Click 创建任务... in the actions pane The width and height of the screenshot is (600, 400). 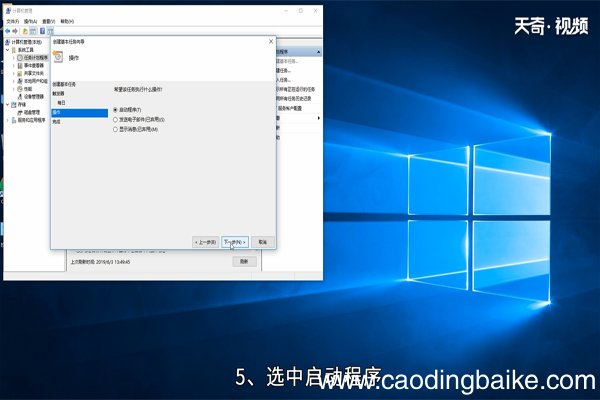pos(284,71)
